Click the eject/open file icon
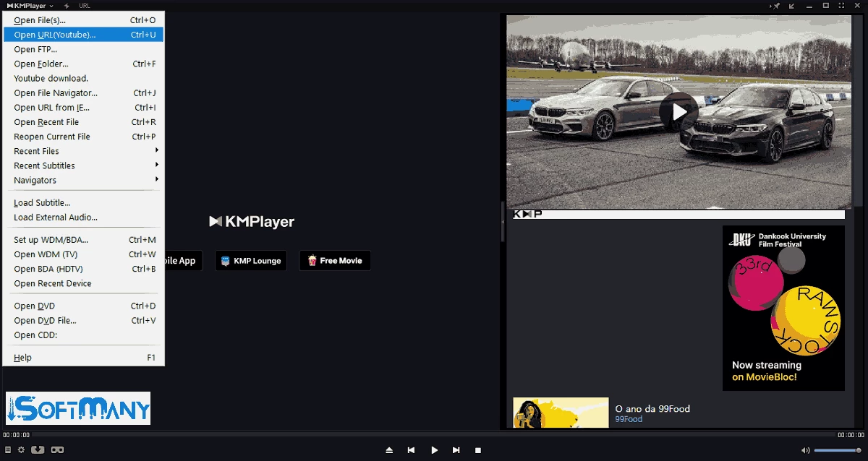 (x=389, y=450)
